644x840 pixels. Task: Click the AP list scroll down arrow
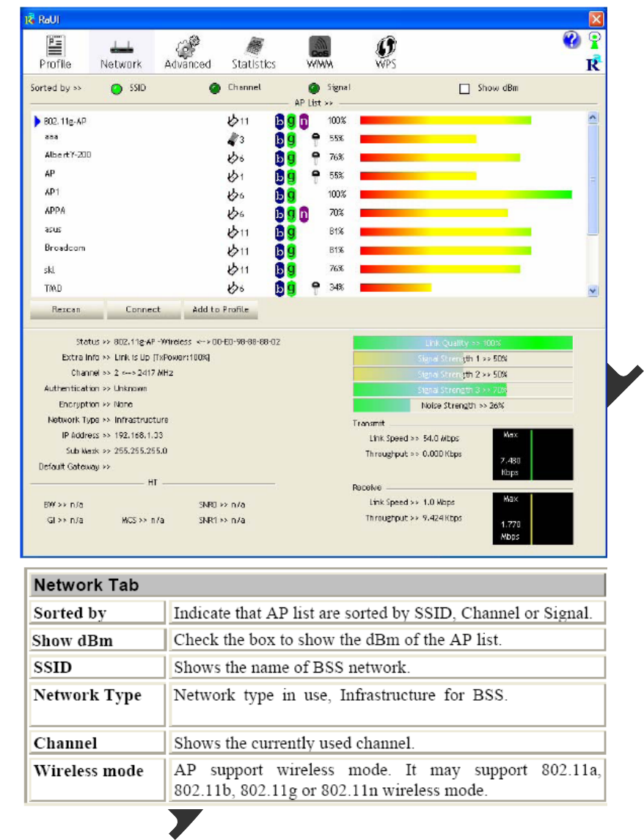click(x=593, y=291)
